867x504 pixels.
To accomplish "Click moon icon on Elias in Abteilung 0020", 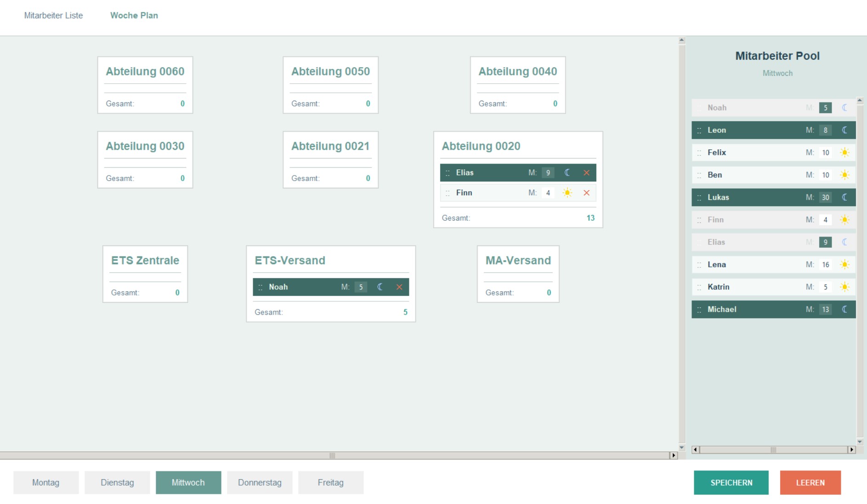I will coord(567,173).
